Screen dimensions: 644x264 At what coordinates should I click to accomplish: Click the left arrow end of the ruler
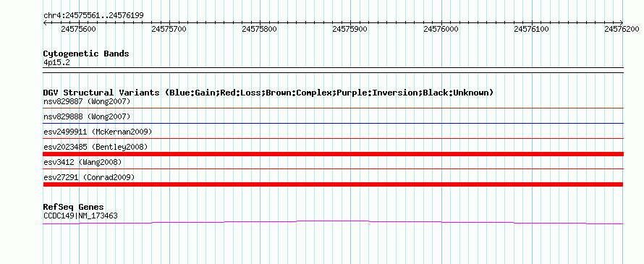pyautogui.click(x=45, y=23)
